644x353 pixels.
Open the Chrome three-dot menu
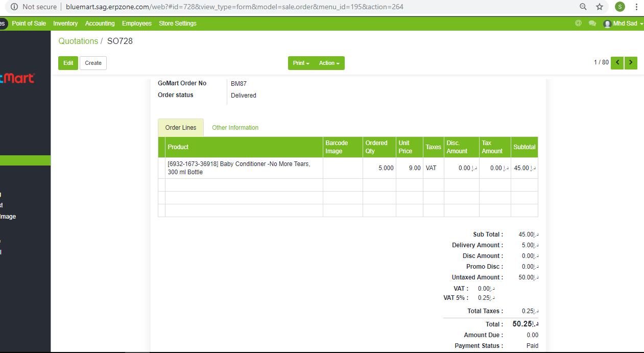(x=636, y=7)
